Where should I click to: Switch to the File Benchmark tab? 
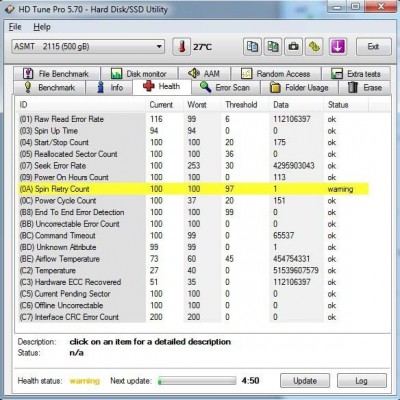point(56,73)
